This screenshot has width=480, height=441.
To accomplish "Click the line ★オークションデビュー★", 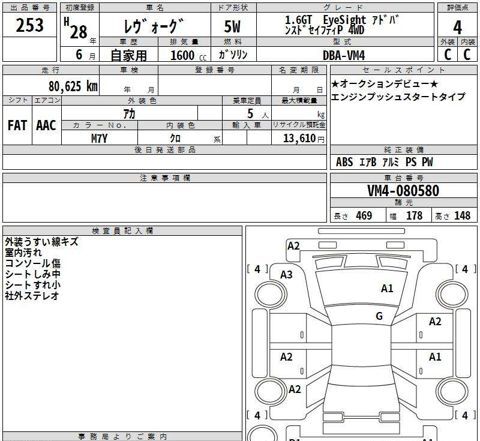I will [x=385, y=84].
